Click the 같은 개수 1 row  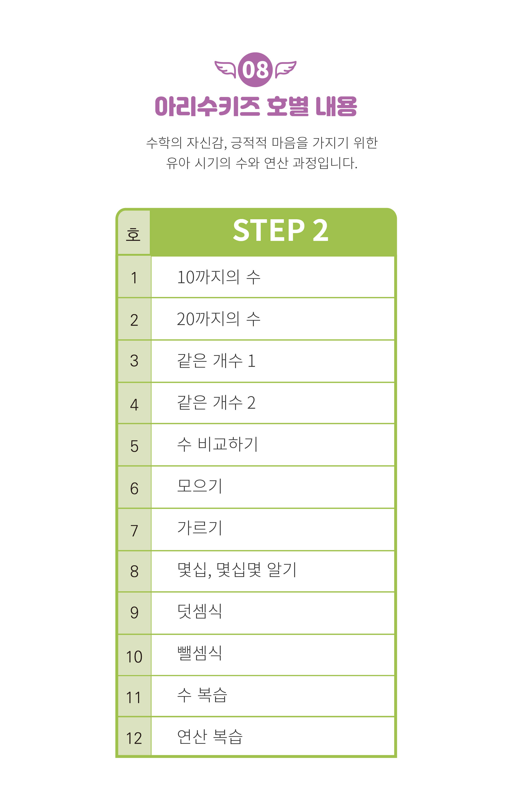point(216,361)
